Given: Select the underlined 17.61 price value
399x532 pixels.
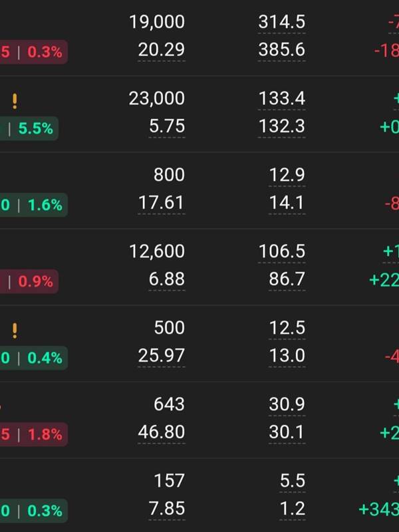Looking at the screenshot, I should 162,203.
